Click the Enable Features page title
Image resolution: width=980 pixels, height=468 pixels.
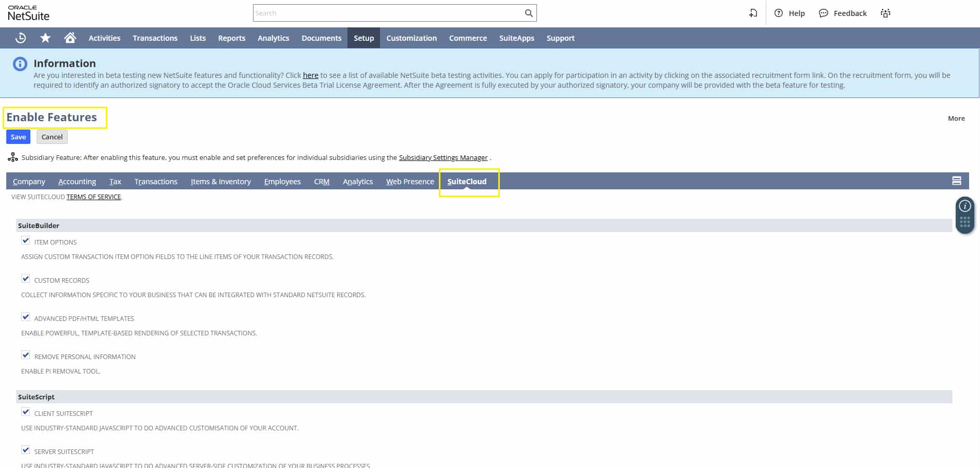pos(52,117)
